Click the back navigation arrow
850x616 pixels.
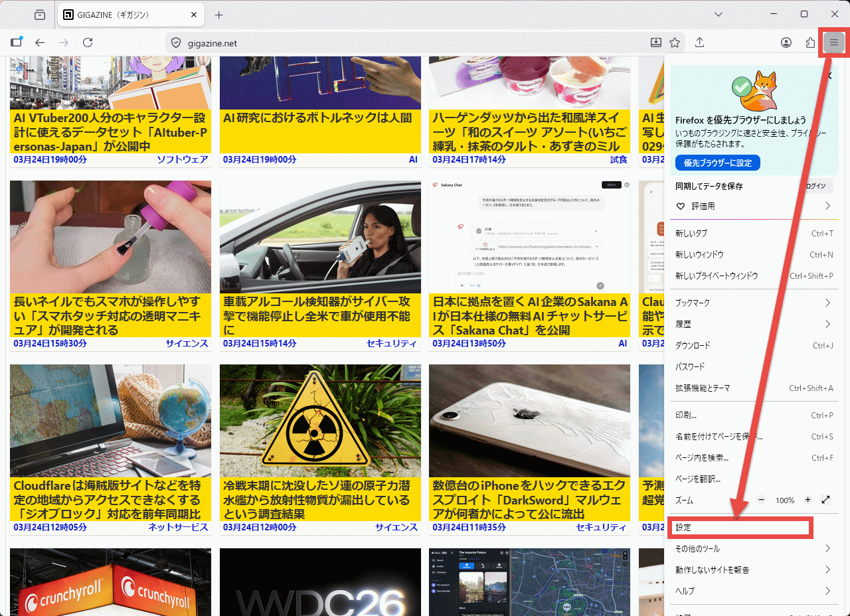click(x=40, y=42)
